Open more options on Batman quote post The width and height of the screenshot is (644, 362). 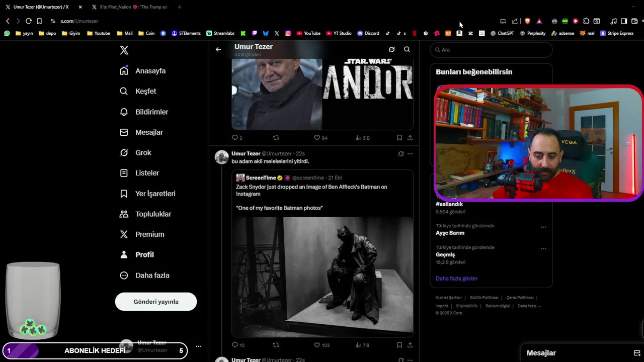coord(410,154)
